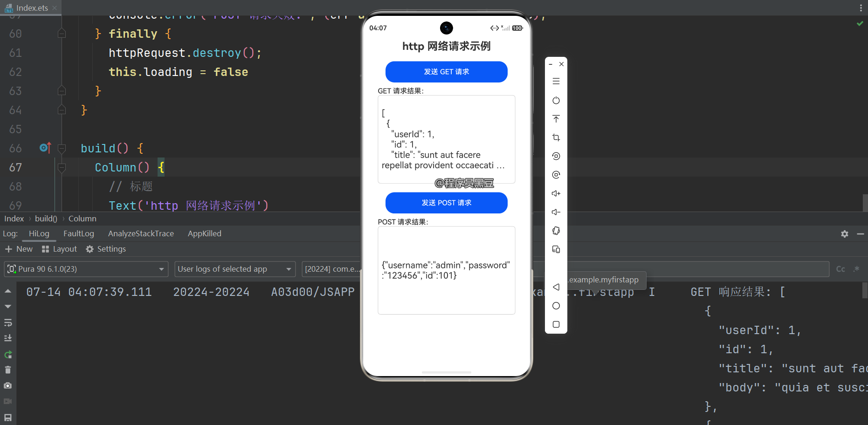Open the editor tabs three-dot menu
Viewport: 868px width, 425px height.
point(861,8)
